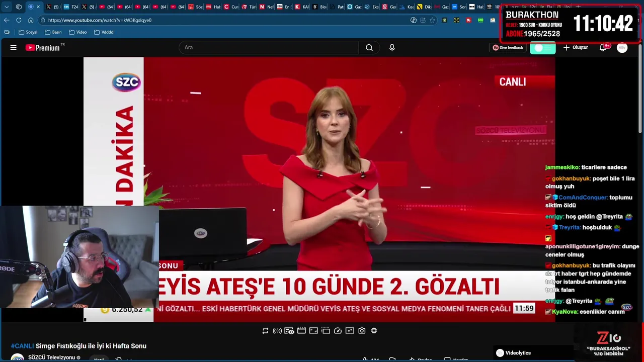Image resolution: width=644 pixels, height=362 pixels.
Task: Click the four-corner brackets extension icon
Action: (456, 20)
